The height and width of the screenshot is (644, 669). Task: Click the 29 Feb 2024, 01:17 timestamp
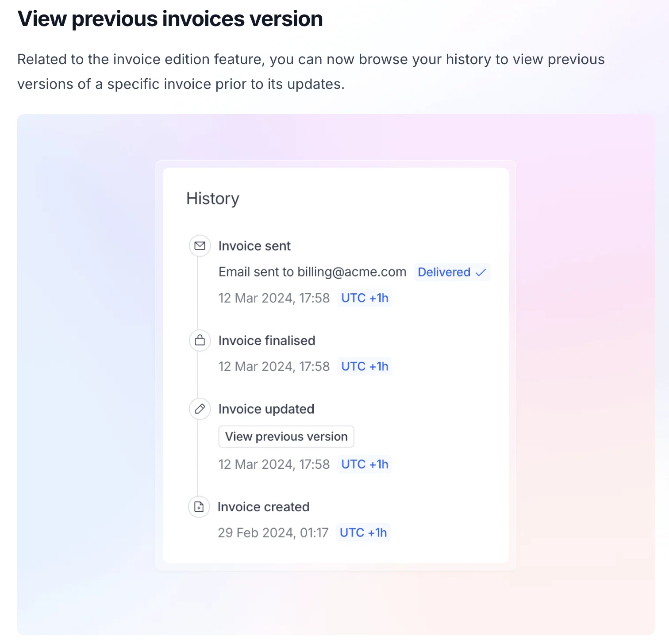[273, 533]
